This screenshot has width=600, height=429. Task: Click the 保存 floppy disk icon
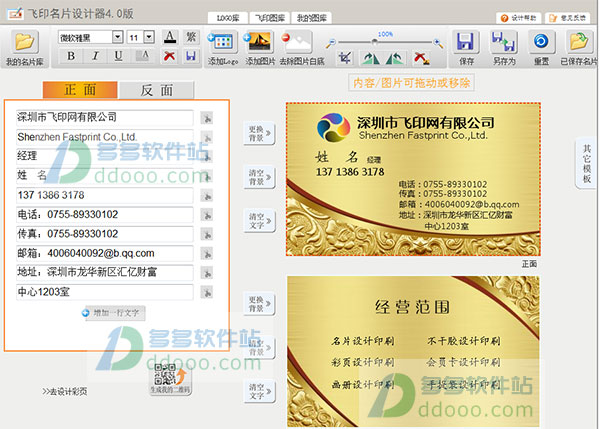(466, 42)
